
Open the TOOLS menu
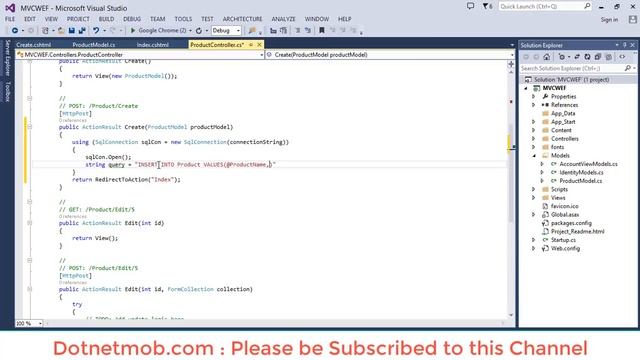[x=183, y=19]
